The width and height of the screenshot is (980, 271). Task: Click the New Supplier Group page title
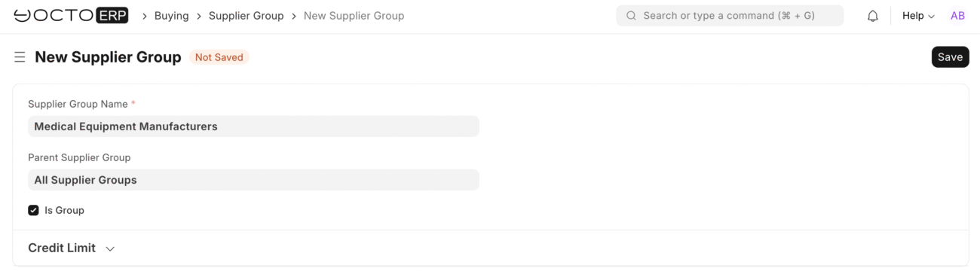tap(108, 57)
